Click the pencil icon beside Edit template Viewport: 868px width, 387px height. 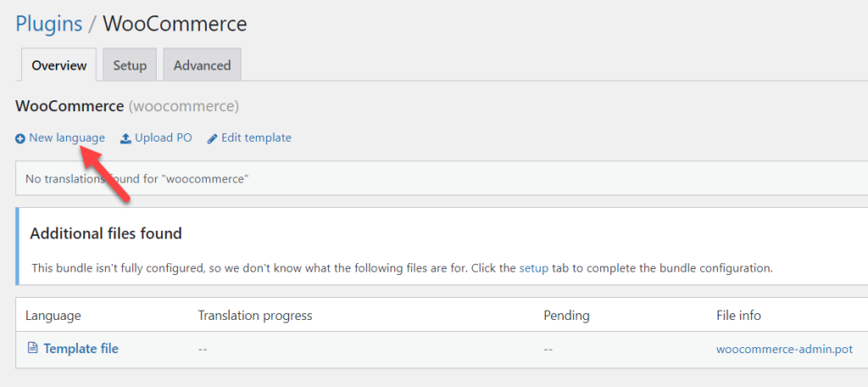click(213, 138)
